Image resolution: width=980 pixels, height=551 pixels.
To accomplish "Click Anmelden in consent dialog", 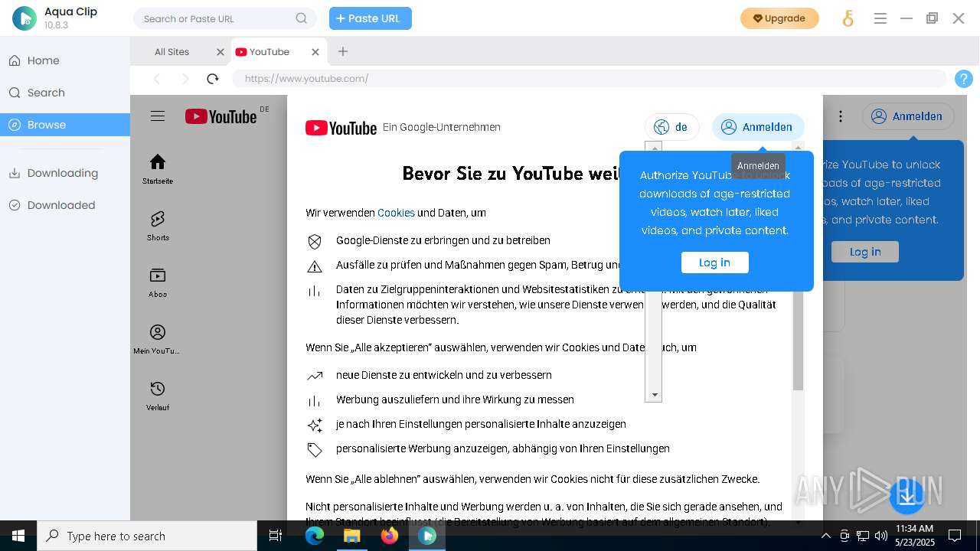I will 758,127.
